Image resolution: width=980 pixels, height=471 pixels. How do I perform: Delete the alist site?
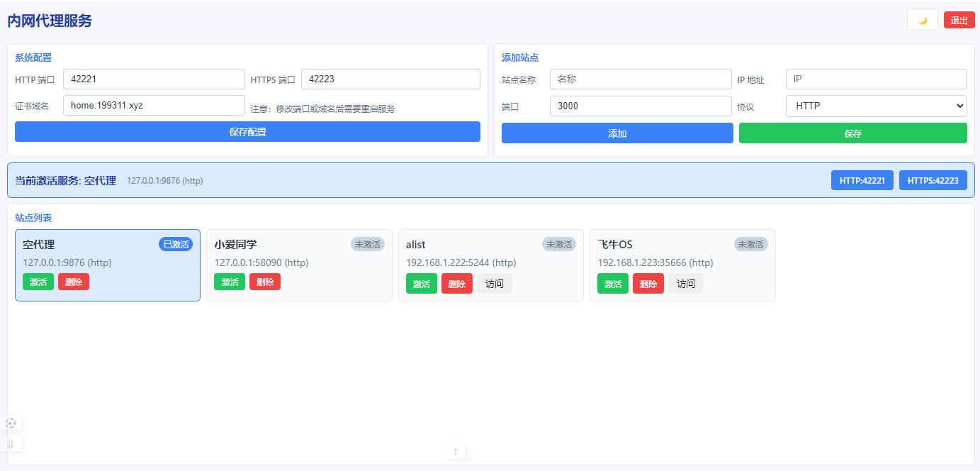point(456,284)
